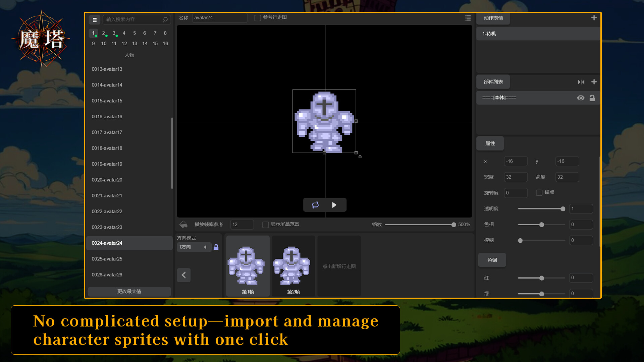Switch to the 人物 tab
Screen dimensions: 644x362
129,55
